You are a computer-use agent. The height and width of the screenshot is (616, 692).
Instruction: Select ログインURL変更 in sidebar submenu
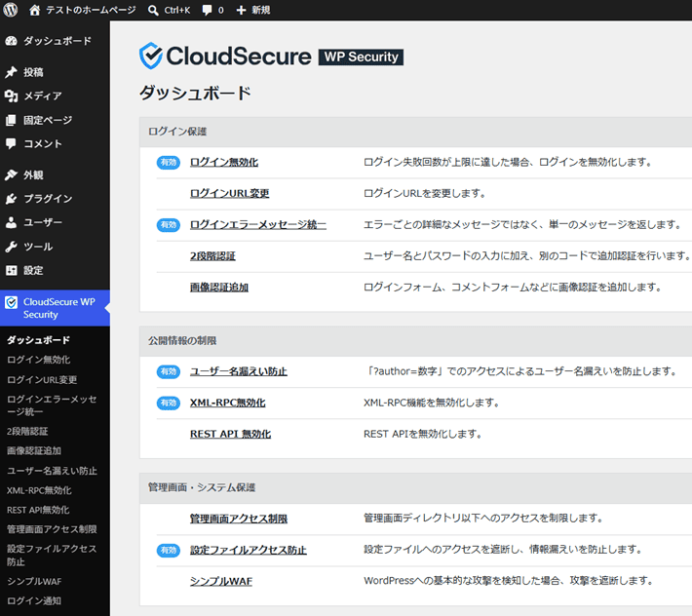pyautogui.click(x=42, y=379)
